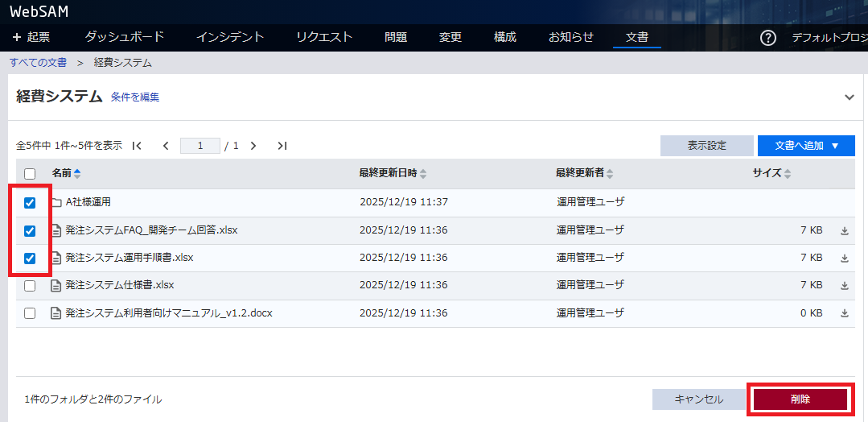868x422 pixels.
Task: Uncheck the A社様運用 folder checkbox
Action: pos(30,203)
